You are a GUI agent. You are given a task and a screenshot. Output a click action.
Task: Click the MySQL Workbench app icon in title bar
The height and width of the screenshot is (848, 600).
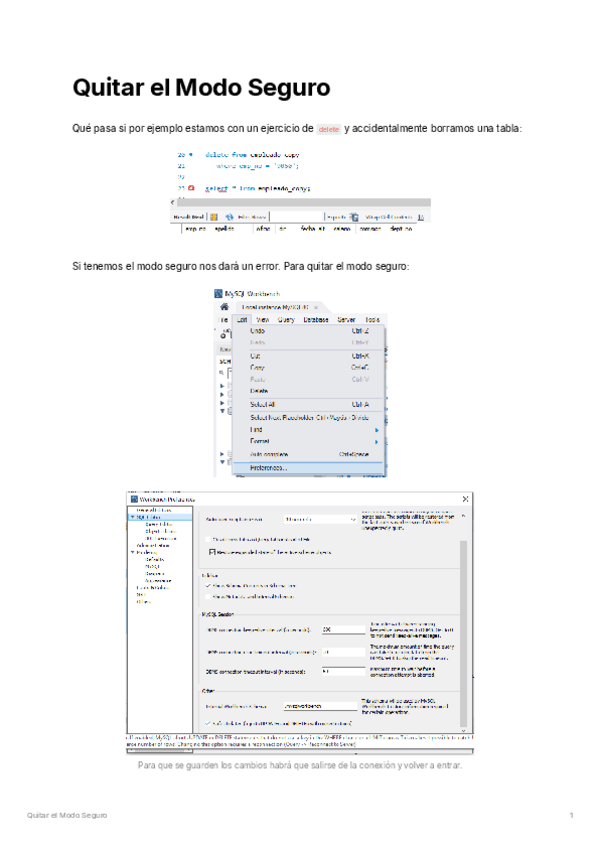point(218,294)
